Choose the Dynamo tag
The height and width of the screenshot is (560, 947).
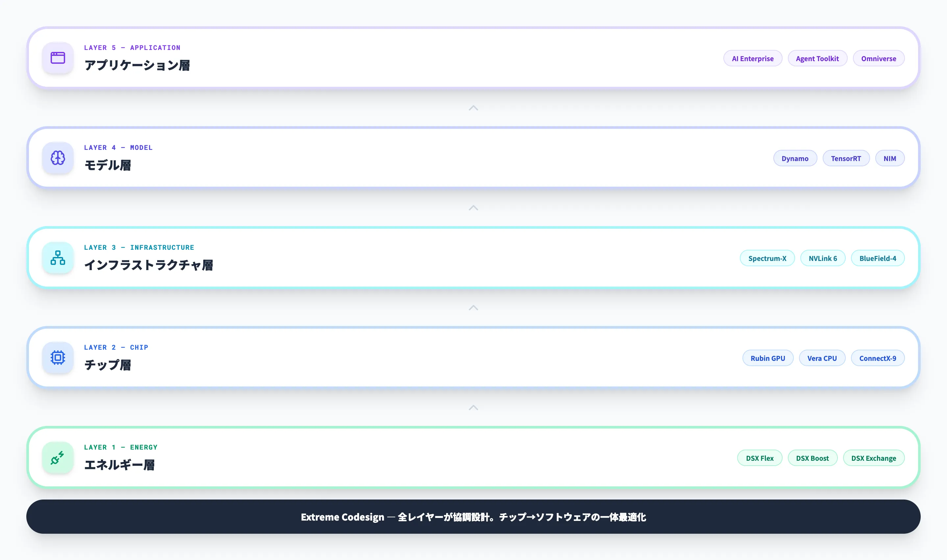pyautogui.click(x=794, y=158)
